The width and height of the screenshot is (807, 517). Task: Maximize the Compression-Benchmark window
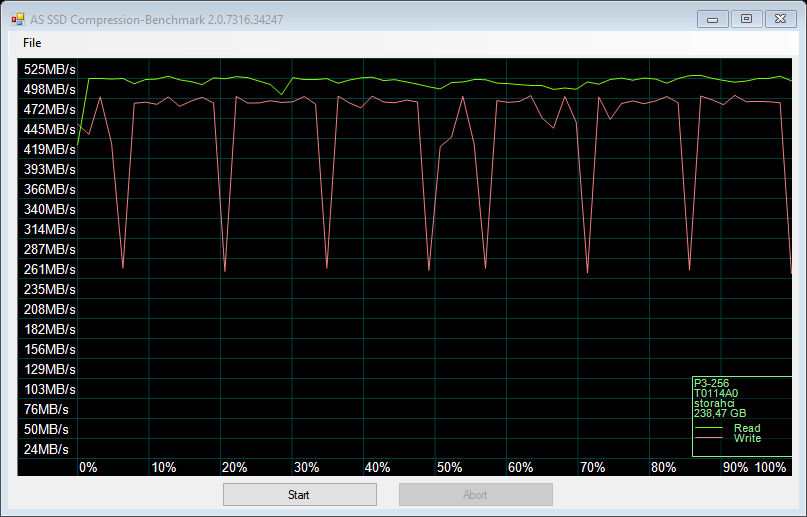point(745,18)
